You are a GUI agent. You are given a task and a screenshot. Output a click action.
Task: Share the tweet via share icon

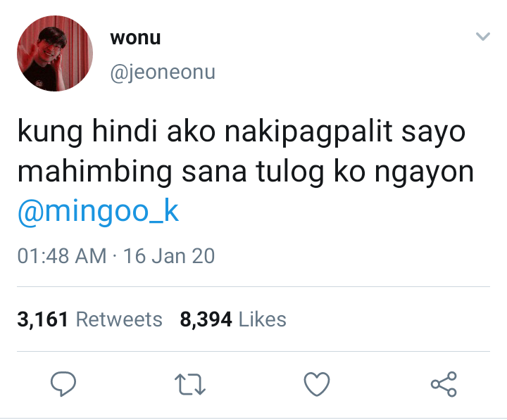click(444, 384)
